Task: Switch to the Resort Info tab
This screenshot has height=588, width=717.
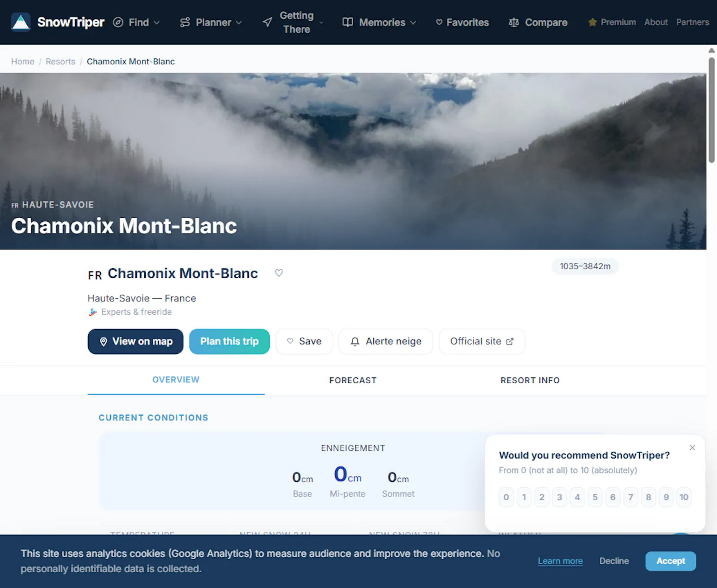Action: click(x=530, y=380)
